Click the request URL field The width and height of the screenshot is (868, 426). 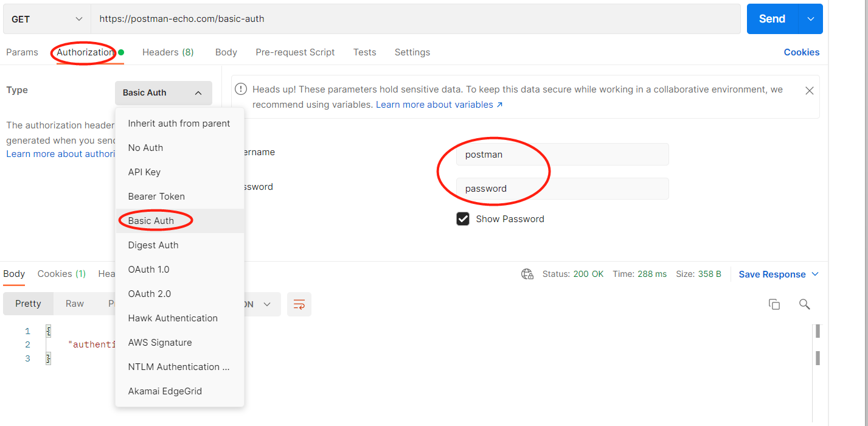pyautogui.click(x=415, y=19)
